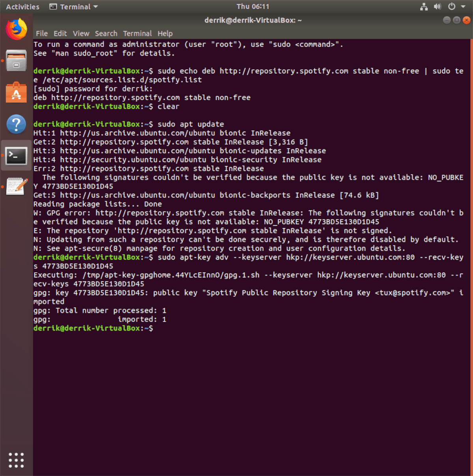473x476 pixels.
Task: Open the Terminal menu in menu bar
Action: pyautogui.click(x=137, y=33)
